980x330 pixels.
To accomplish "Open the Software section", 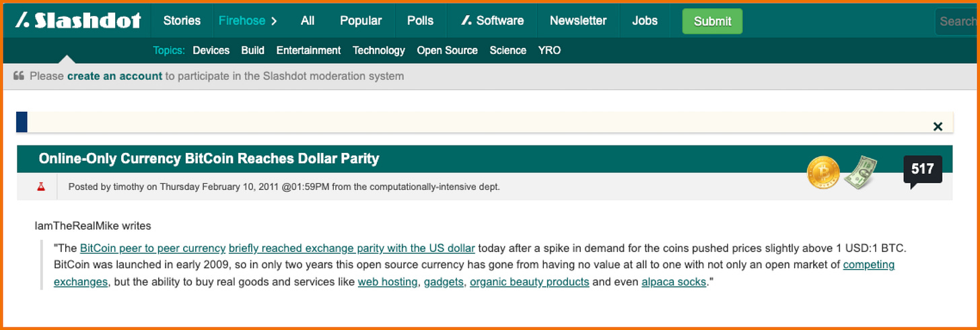I will [x=493, y=21].
